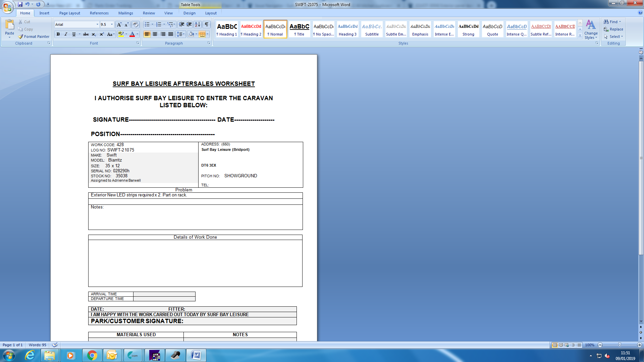Toggle Italic formatting
The image size is (644, 362).
pos(66,34)
